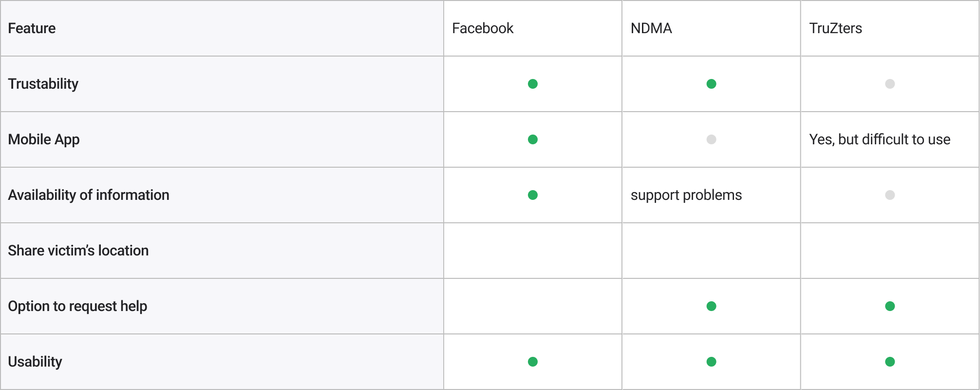
Task: Click the gray dot for TruZters Trustability
Action: 890,84
